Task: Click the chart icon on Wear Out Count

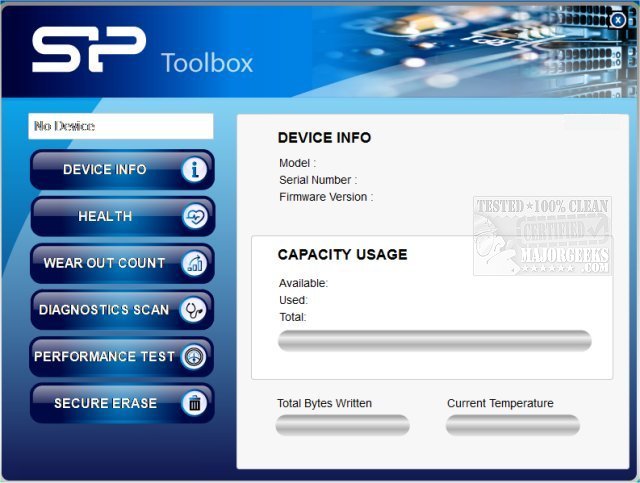Action: click(194, 263)
